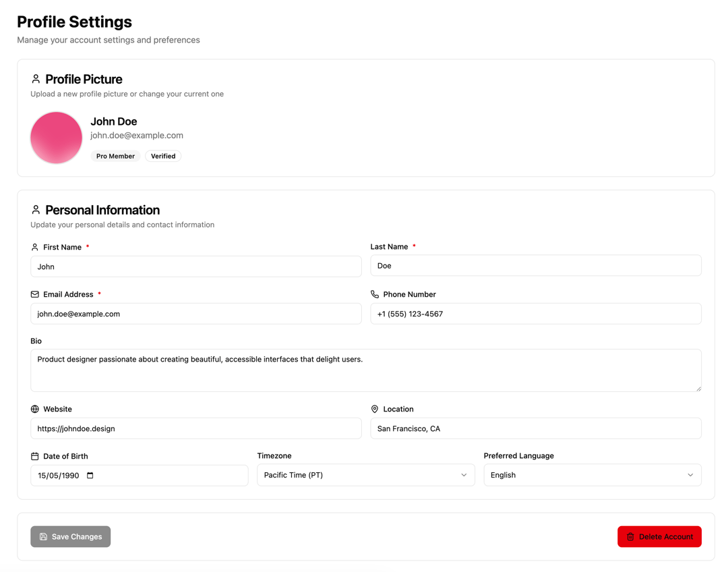728x572 pixels.
Task: Click the Pro Member badge
Action: point(115,156)
